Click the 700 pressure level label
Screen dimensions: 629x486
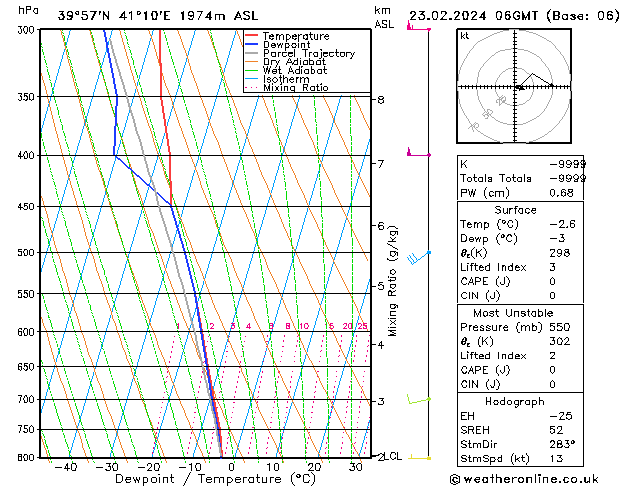click(28, 400)
